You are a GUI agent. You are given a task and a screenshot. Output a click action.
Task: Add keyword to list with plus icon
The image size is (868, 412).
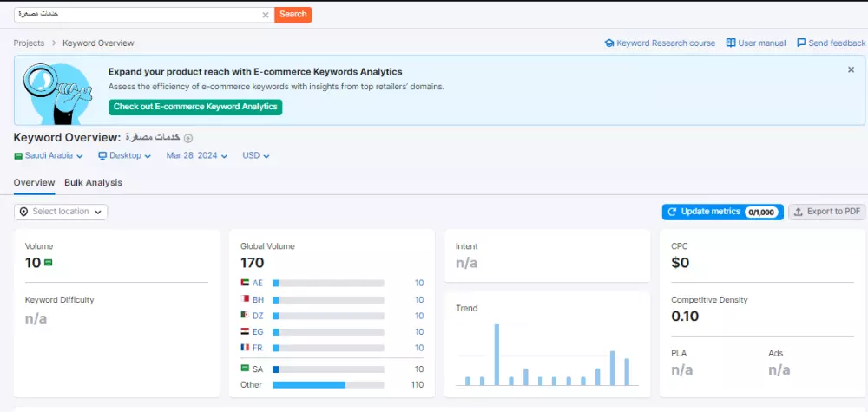tap(188, 138)
